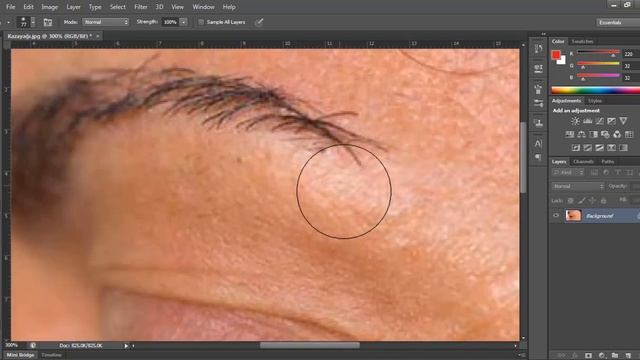640x360 pixels.
Task: Switch to the Swatches tab
Action: pos(582,42)
